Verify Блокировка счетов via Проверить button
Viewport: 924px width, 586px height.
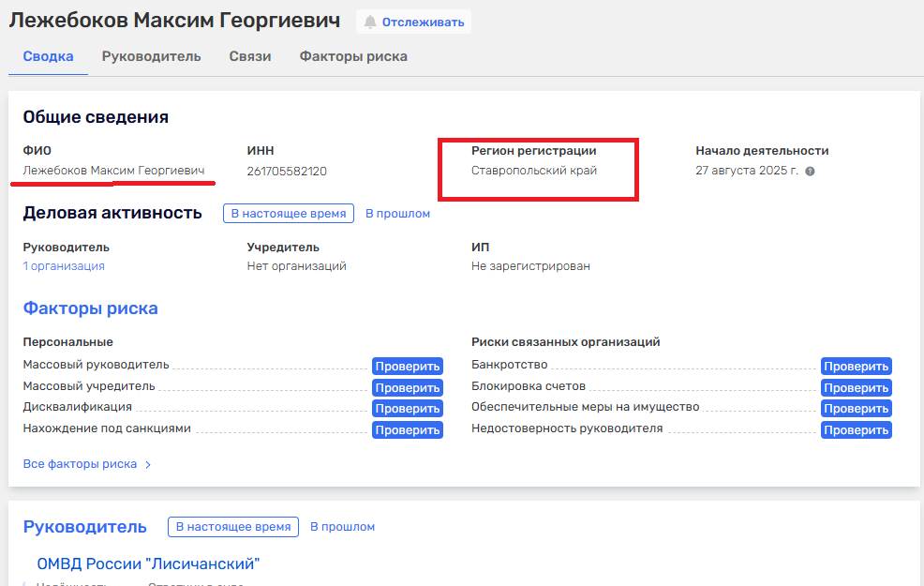pos(857,387)
